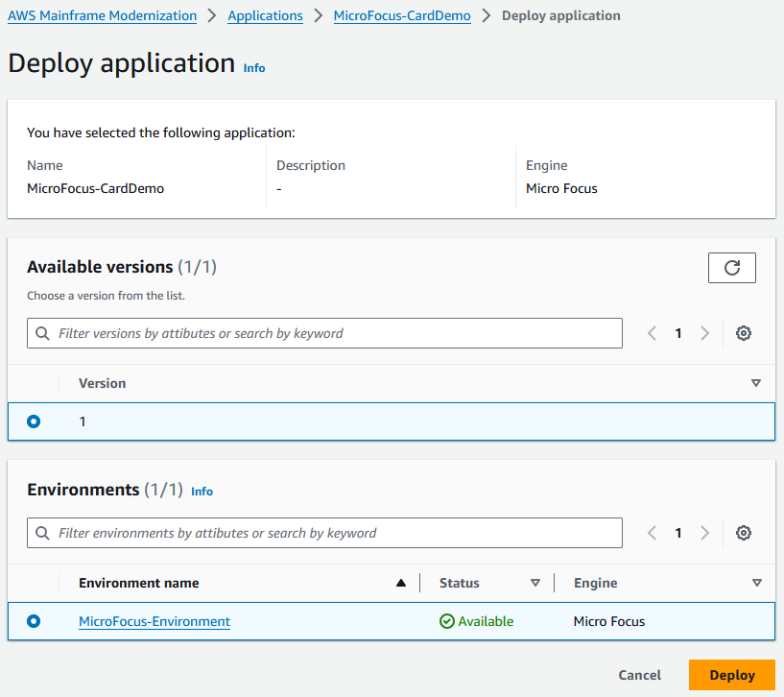Refresh the Available versions list
This screenshot has height=697, width=784.
pos(731,267)
